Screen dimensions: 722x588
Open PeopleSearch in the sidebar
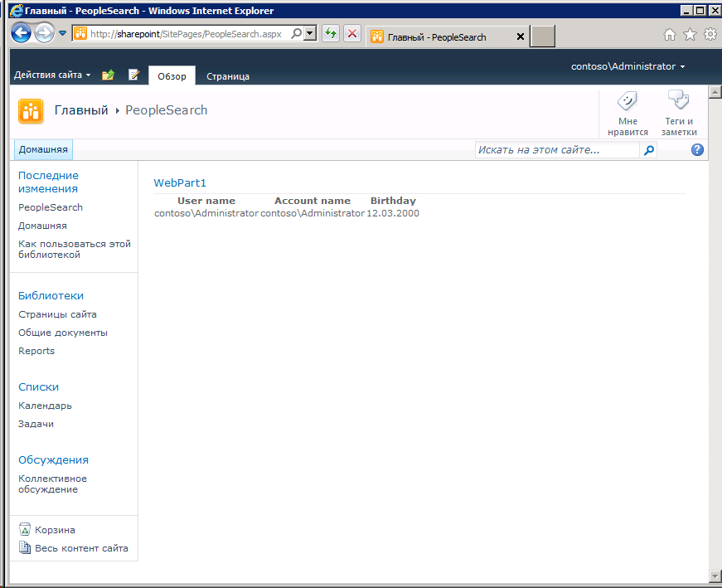point(51,207)
